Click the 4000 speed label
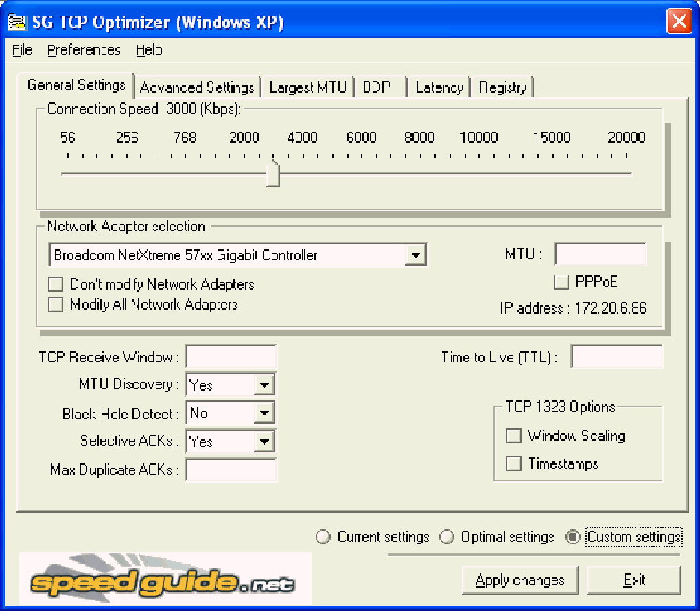Viewport: 700px width, 611px height. click(302, 137)
